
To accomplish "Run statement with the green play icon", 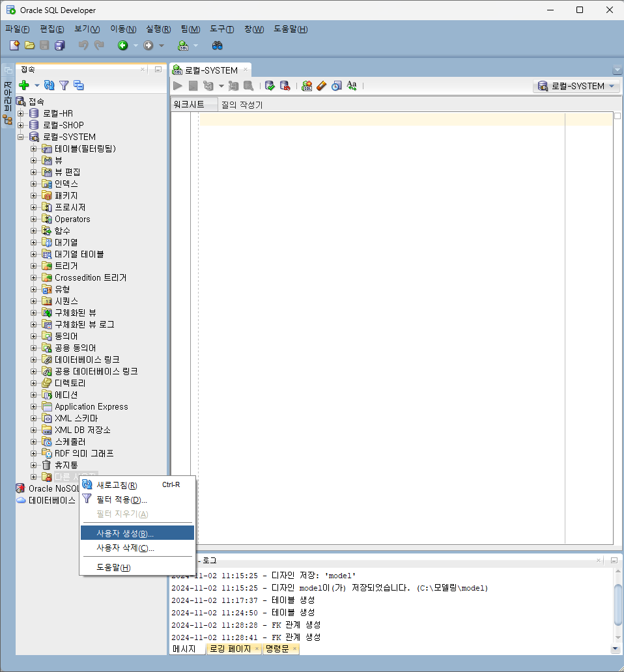I will (177, 86).
